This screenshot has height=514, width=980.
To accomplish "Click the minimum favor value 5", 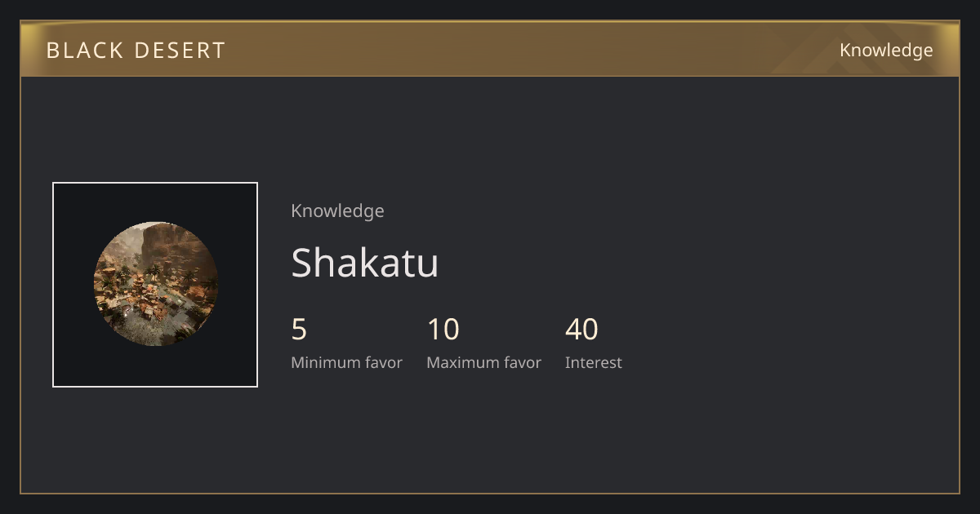I will point(299,330).
